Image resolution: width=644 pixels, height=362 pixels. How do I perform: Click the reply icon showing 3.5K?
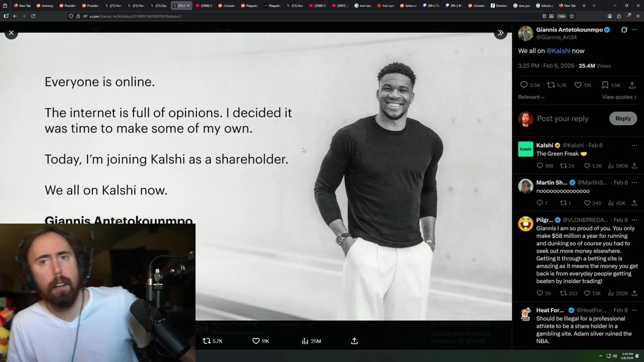[x=530, y=85]
